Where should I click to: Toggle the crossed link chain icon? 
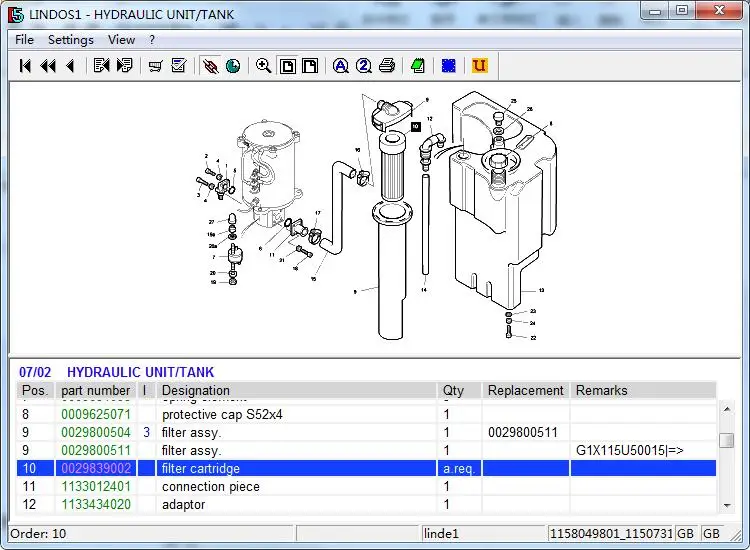point(210,66)
